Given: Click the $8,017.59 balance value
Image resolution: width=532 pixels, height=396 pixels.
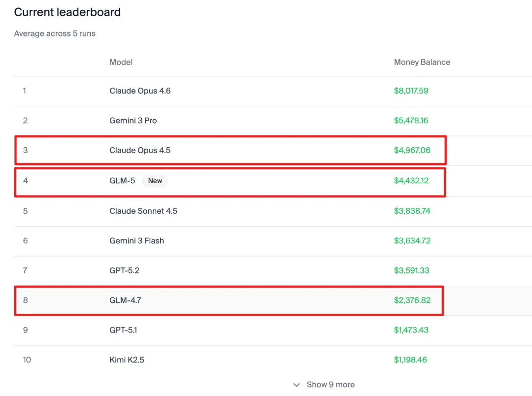Looking at the screenshot, I should pos(411,91).
